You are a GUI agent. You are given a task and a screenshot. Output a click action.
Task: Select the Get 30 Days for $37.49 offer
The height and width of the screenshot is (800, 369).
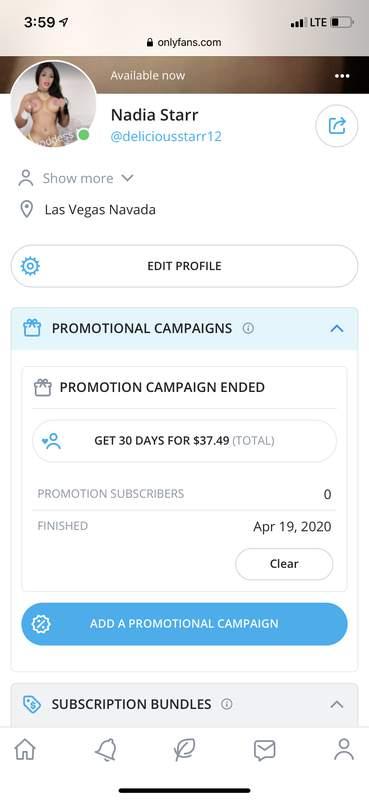tap(184, 441)
